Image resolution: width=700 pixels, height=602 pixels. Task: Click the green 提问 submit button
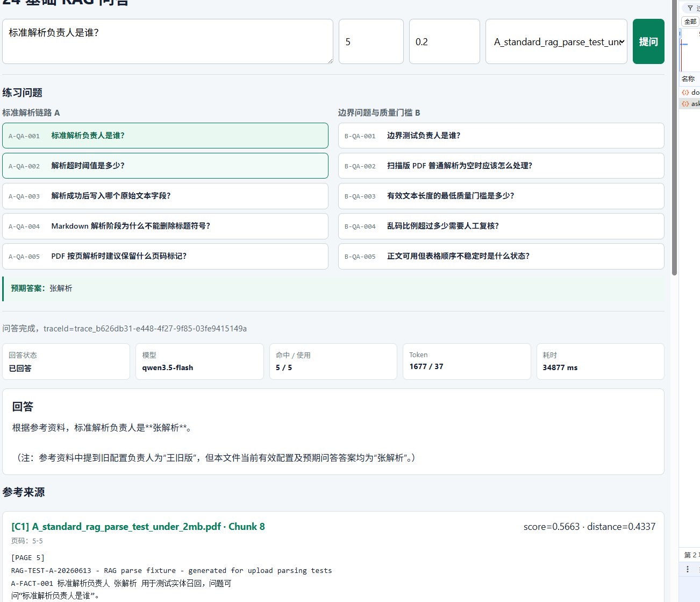click(648, 41)
